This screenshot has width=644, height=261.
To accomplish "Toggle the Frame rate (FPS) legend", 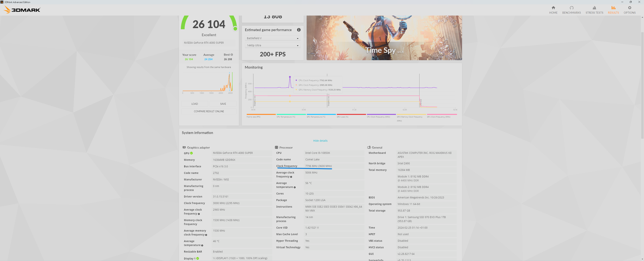I will [x=261, y=116].
